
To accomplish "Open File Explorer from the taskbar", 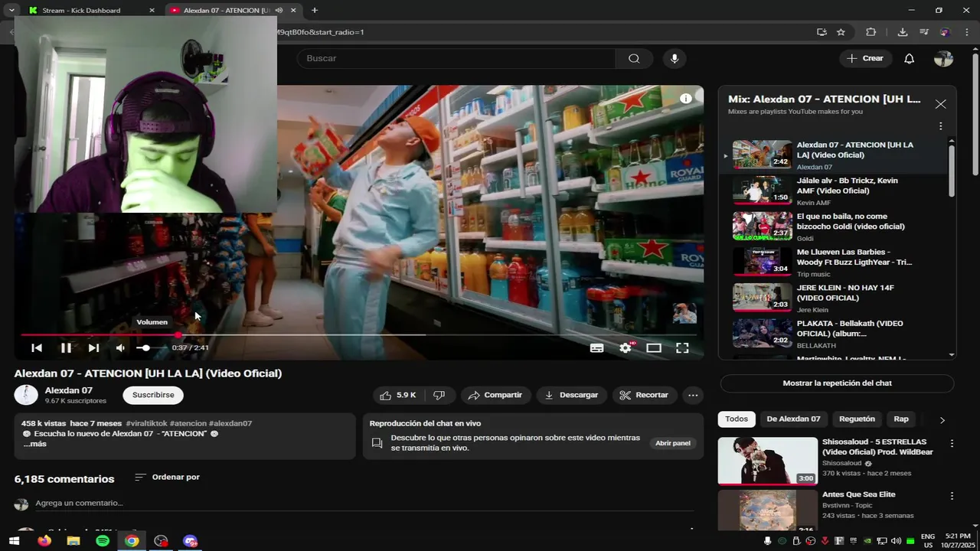I will click(73, 541).
